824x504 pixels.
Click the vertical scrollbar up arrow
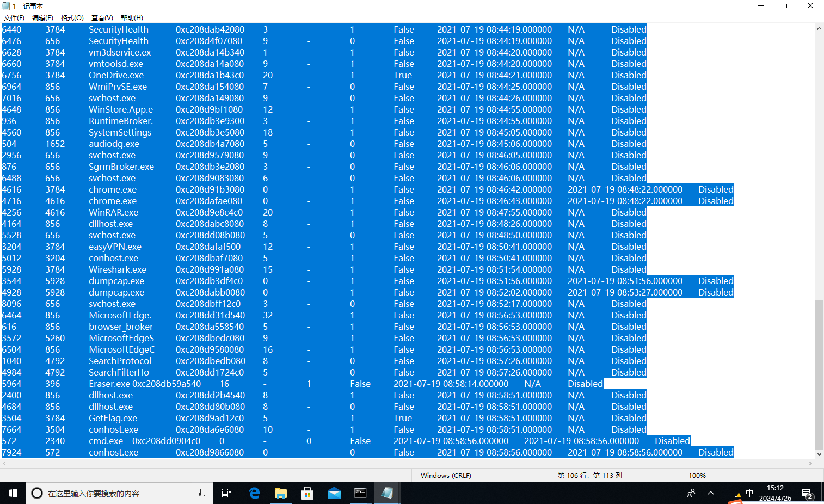pos(819,28)
